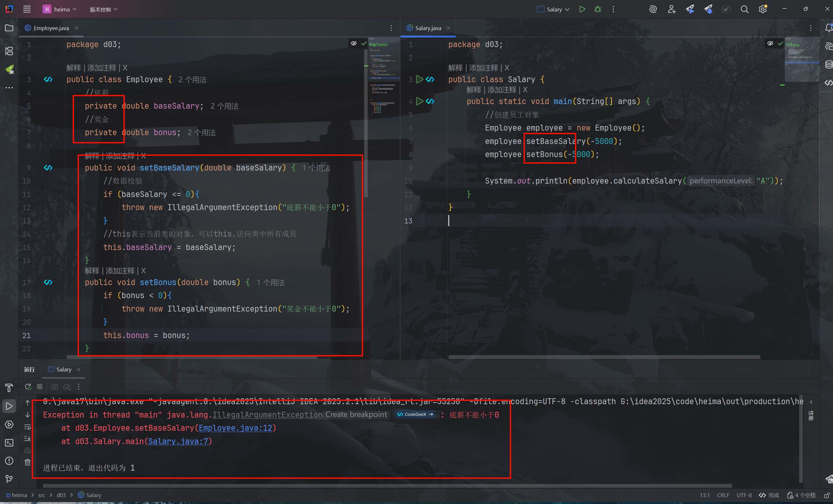The width and height of the screenshot is (833, 504).
Task: Open Search Everywhere magnifier icon
Action: [744, 9]
